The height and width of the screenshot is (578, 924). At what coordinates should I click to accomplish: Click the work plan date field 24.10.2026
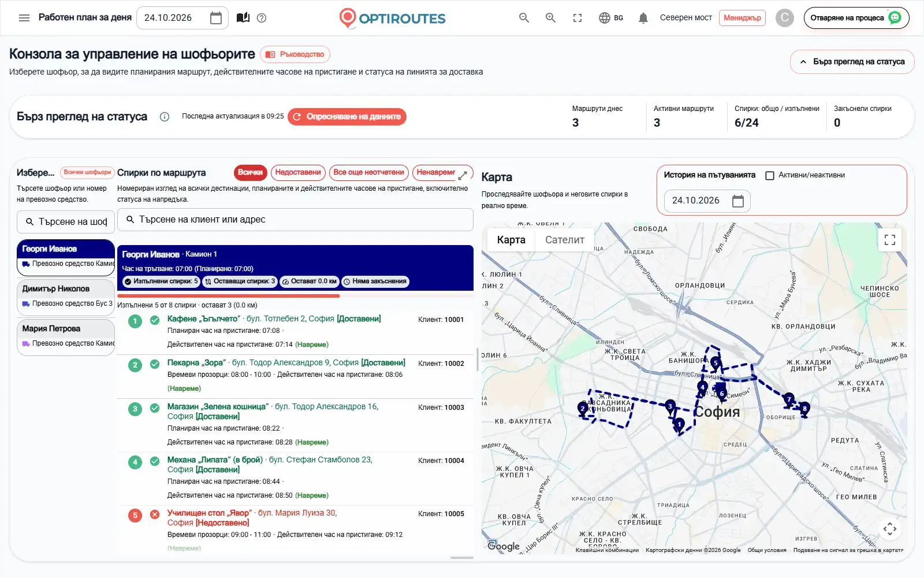pyautogui.click(x=182, y=18)
